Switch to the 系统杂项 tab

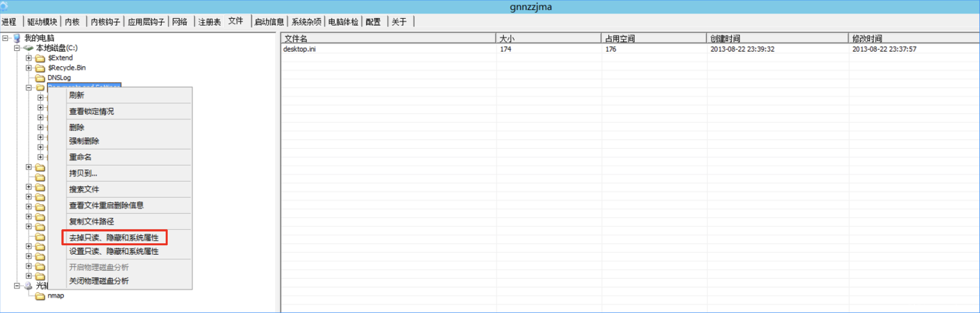click(x=306, y=22)
